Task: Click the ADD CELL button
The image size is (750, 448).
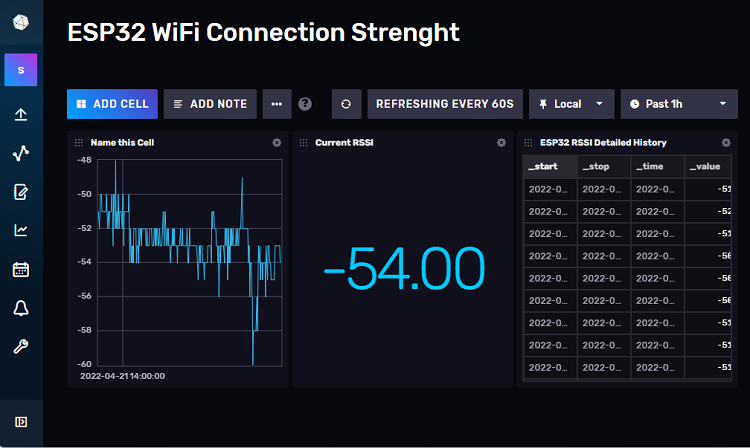Action: [x=112, y=104]
